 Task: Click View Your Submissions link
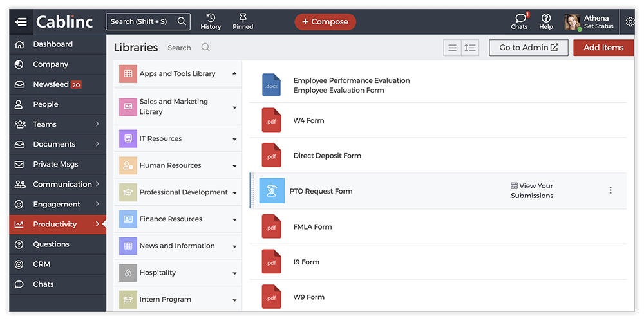[532, 190]
